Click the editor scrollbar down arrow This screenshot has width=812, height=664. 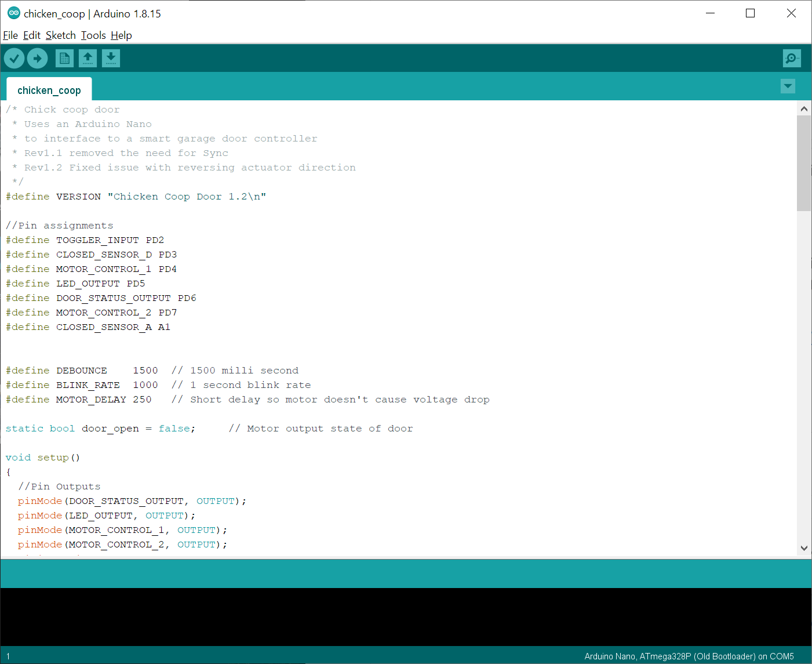point(804,548)
